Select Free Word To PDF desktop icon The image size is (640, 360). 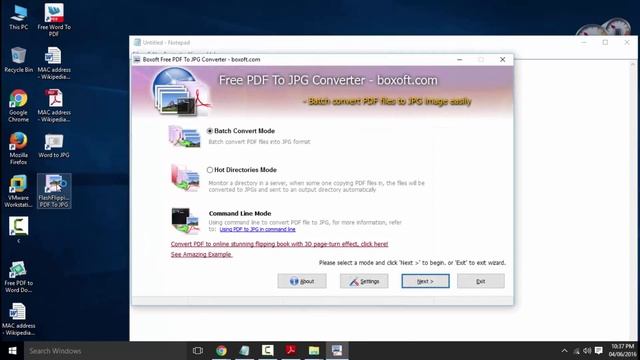coord(54,20)
